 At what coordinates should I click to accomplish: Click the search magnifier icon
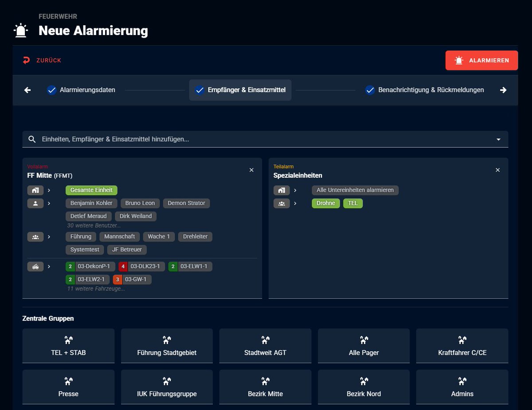(x=32, y=139)
